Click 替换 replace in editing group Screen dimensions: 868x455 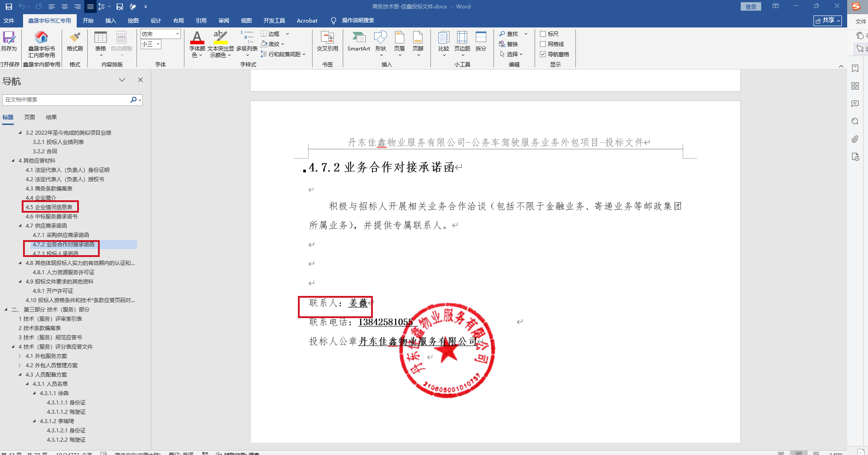[x=508, y=44]
